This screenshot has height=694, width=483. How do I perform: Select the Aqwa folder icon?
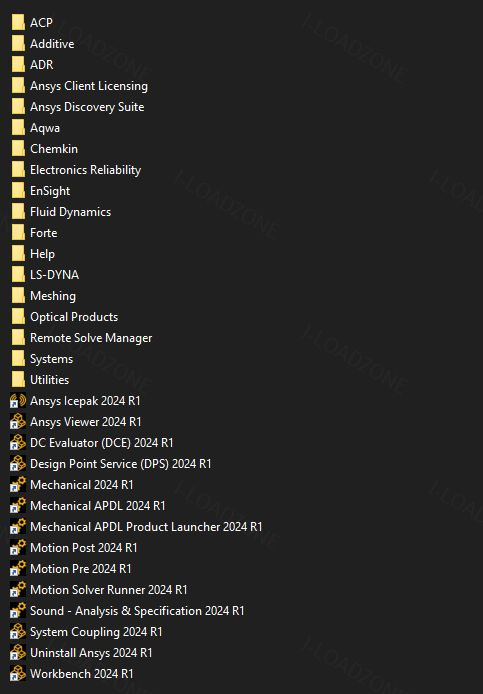pyautogui.click(x=18, y=128)
